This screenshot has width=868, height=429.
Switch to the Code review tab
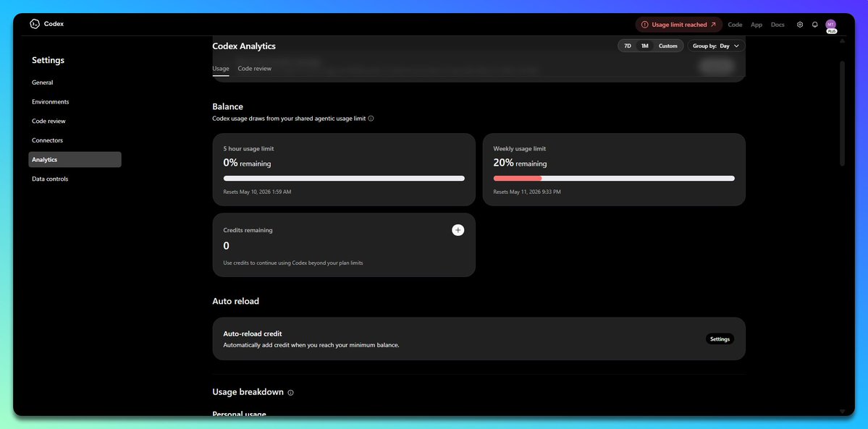tap(255, 69)
